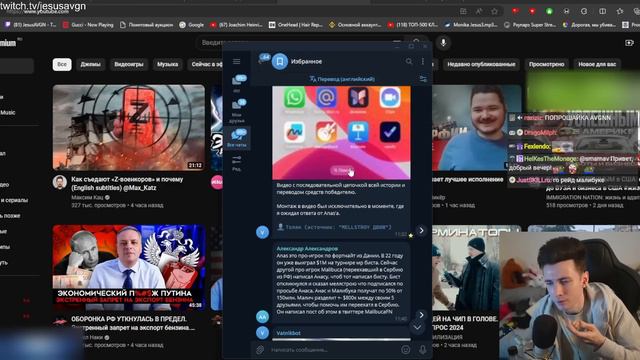Select the Видеоигры filter chip
Image resolution: width=640 pixels, height=360 pixels.
point(129,64)
